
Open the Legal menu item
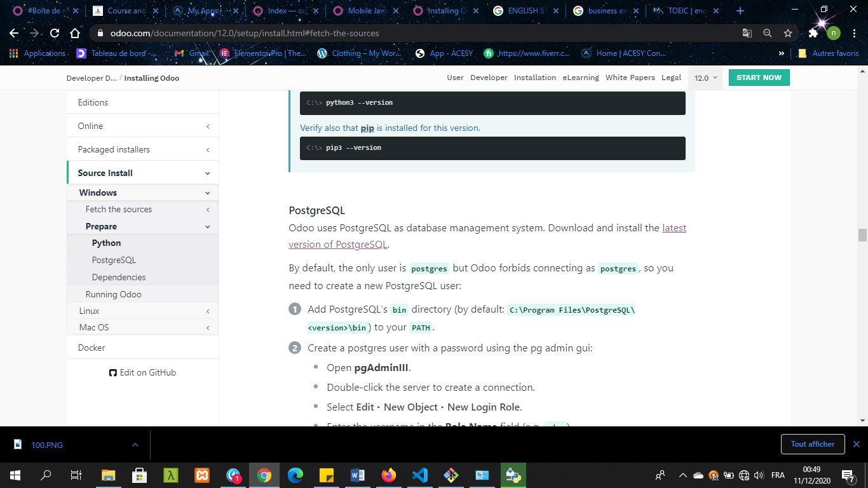pos(671,78)
